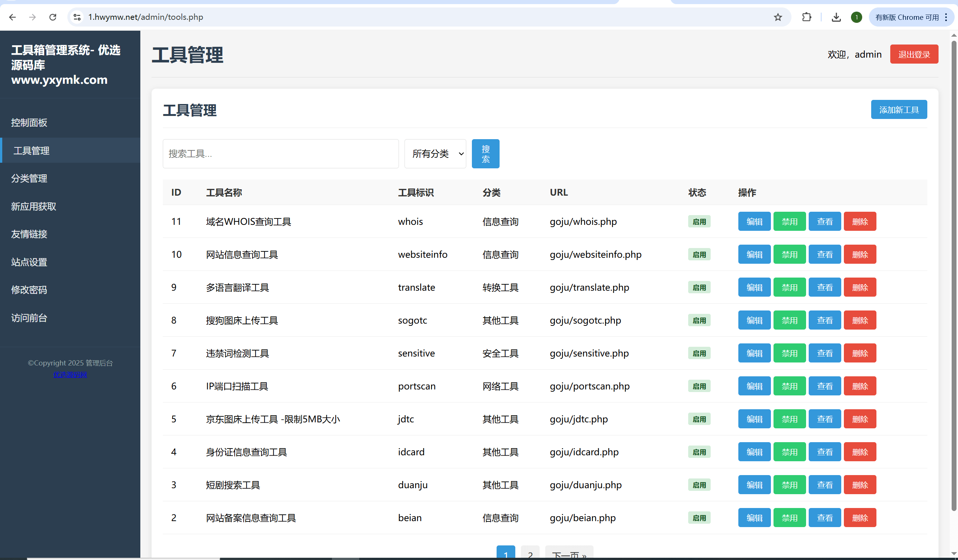View the translate tool
This screenshot has height=560, width=958.
(x=824, y=287)
